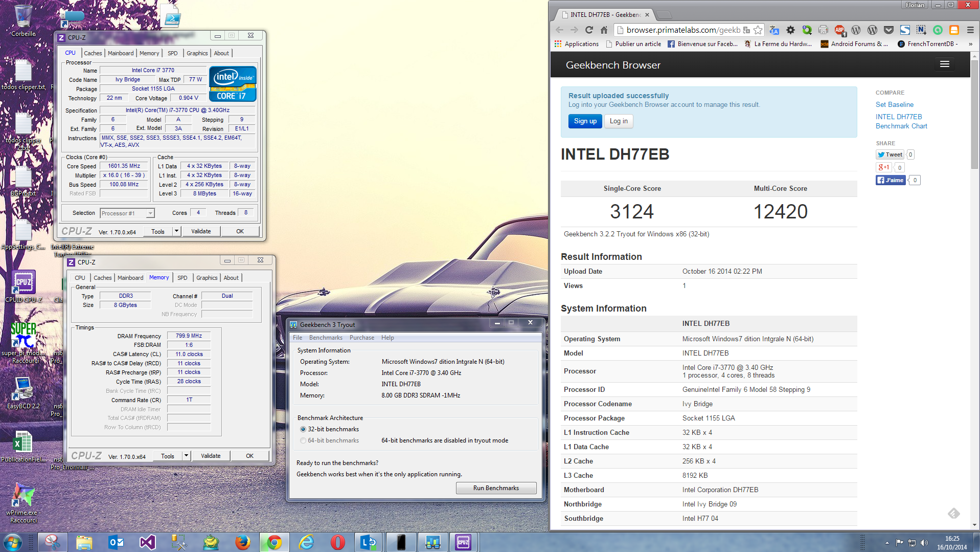Open Visual Studio from the taskbar
Screen dimensions: 980x552
(148, 542)
